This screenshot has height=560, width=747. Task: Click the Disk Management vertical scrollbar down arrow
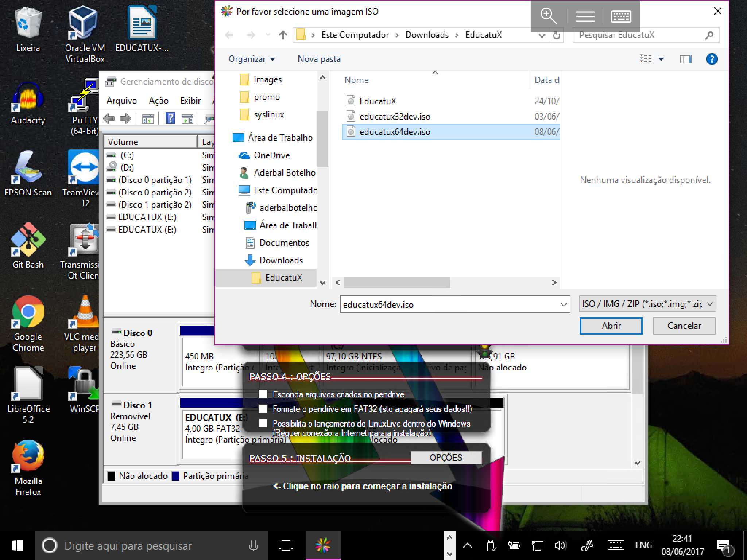[x=637, y=463]
